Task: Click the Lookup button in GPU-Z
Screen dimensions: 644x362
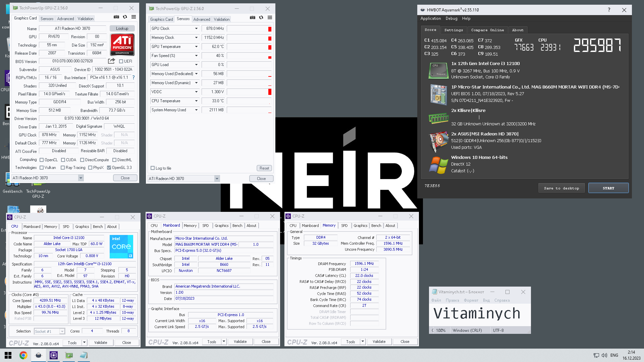Action: click(122, 28)
